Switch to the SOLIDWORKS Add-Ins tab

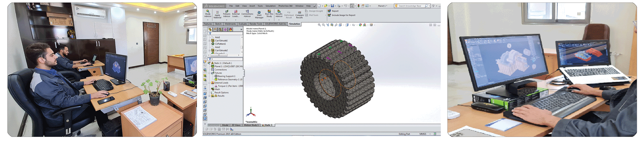[276, 24]
